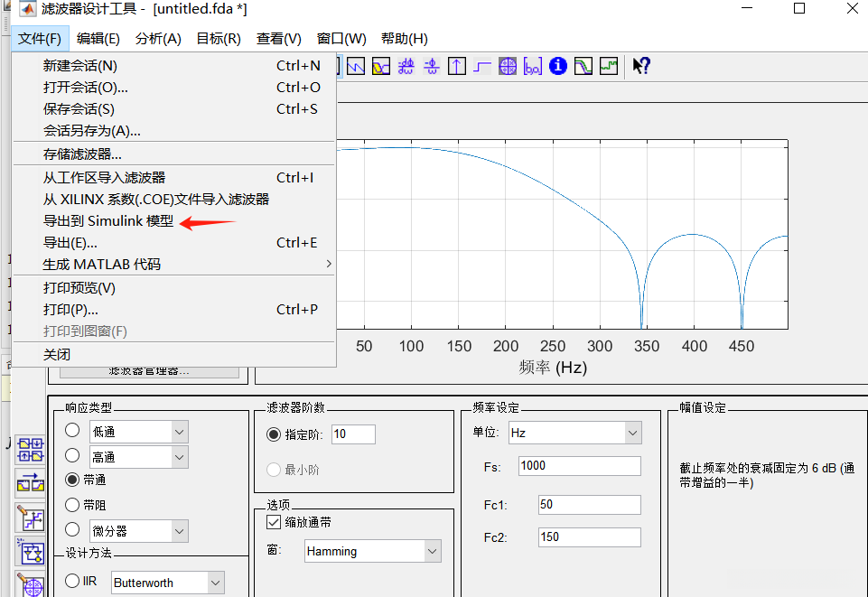Expand the 生成 MATLAB 代码 submenu
The width and height of the screenshot is (868, 597).
173,265
